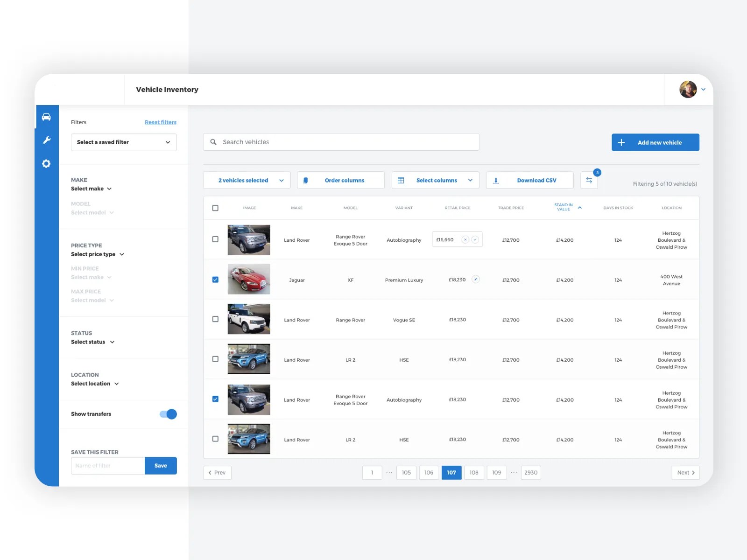Click the Order columns icon
The width and height of the screenshot is (747, 560).
(x=305, y=180)
